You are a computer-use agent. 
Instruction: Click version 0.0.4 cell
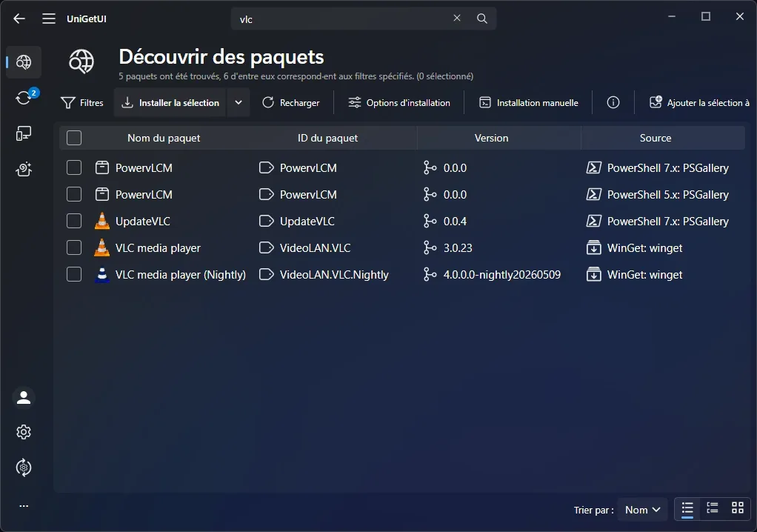click(x=456, y=221)
